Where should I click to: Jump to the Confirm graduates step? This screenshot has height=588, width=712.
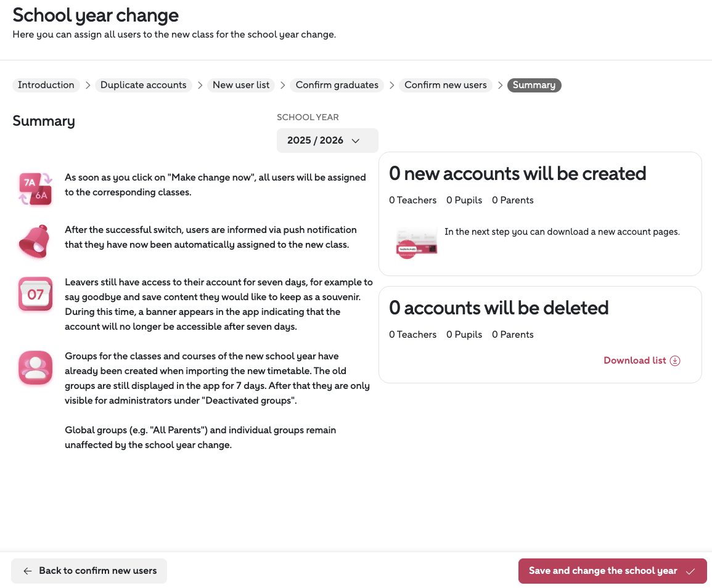point(337,85)
